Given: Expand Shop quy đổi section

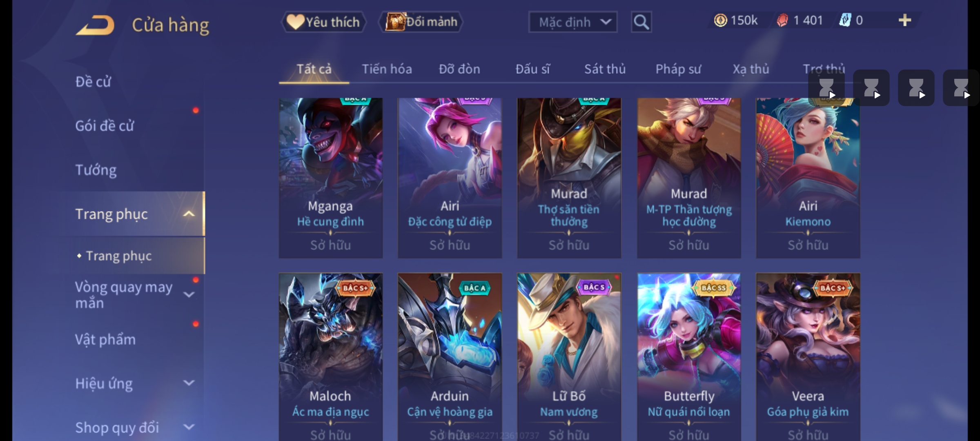Looking at the screenshot, I should point(189,427).
